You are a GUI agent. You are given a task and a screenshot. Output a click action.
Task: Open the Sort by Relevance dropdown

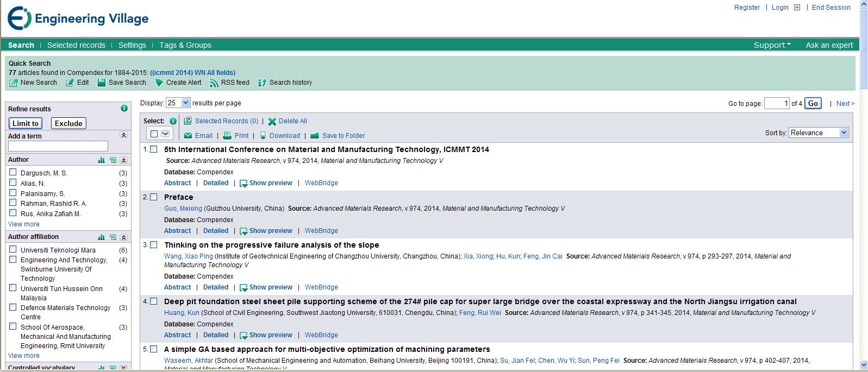(819, 133)
